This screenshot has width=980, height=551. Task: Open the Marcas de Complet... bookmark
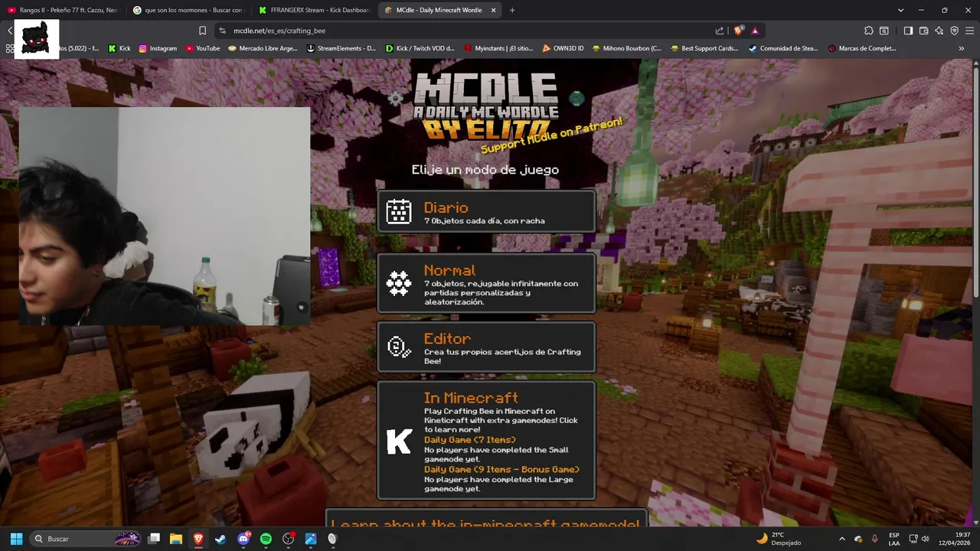[861, 48]
